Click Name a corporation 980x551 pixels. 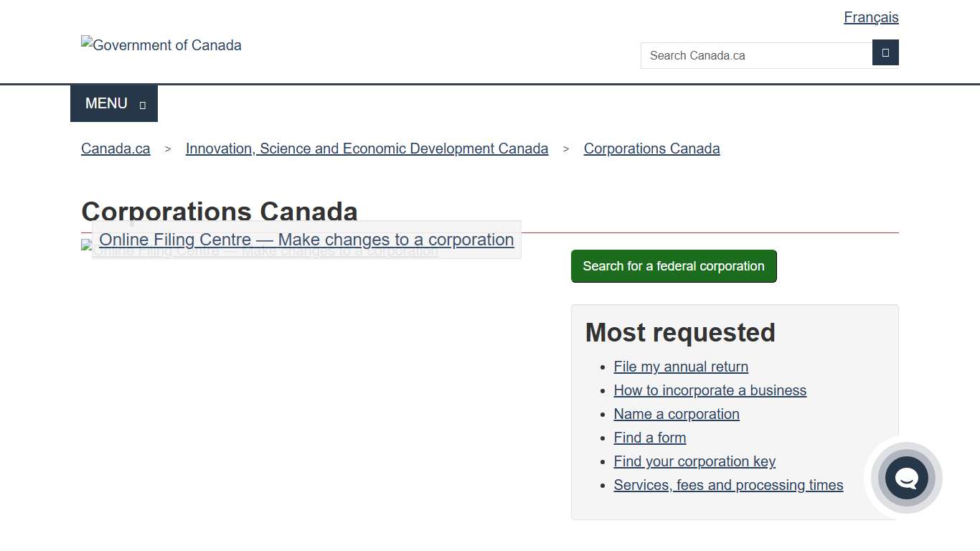677,414
